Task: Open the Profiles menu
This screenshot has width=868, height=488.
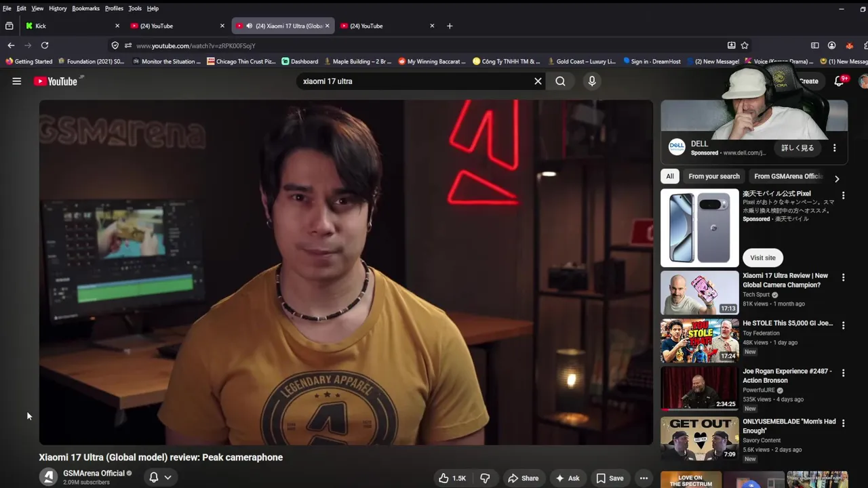Action: coord(114,8)
